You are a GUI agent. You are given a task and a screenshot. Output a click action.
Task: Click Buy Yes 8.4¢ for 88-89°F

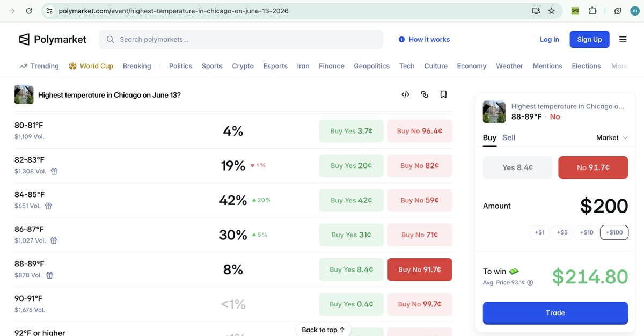[352, 269]
